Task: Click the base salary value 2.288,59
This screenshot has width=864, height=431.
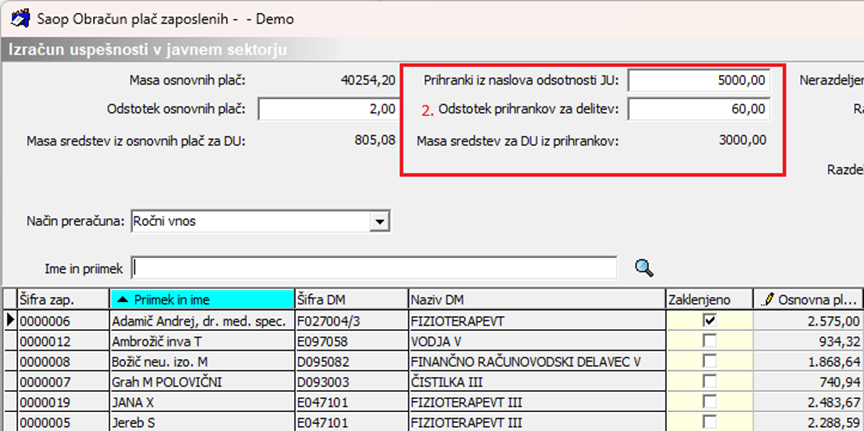Action: click(x=833, y=423)
